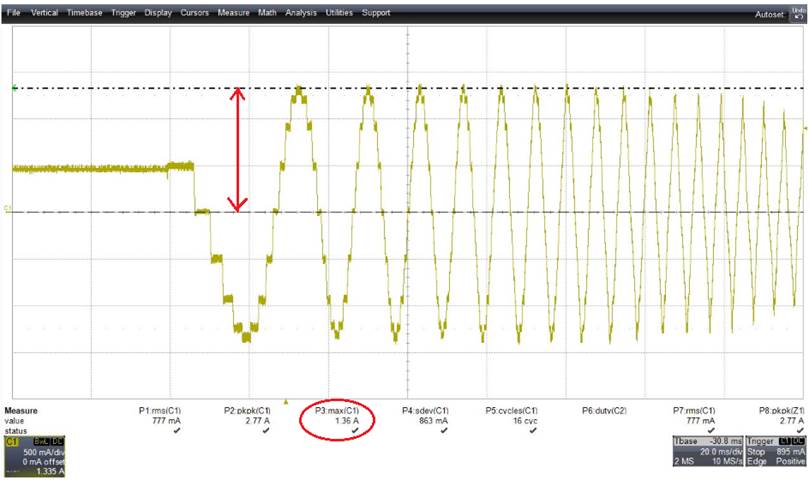The width and height of the screenshot is (809, 480).
Task: Click the 895 mA trigger level value
Action: (790, 451)
